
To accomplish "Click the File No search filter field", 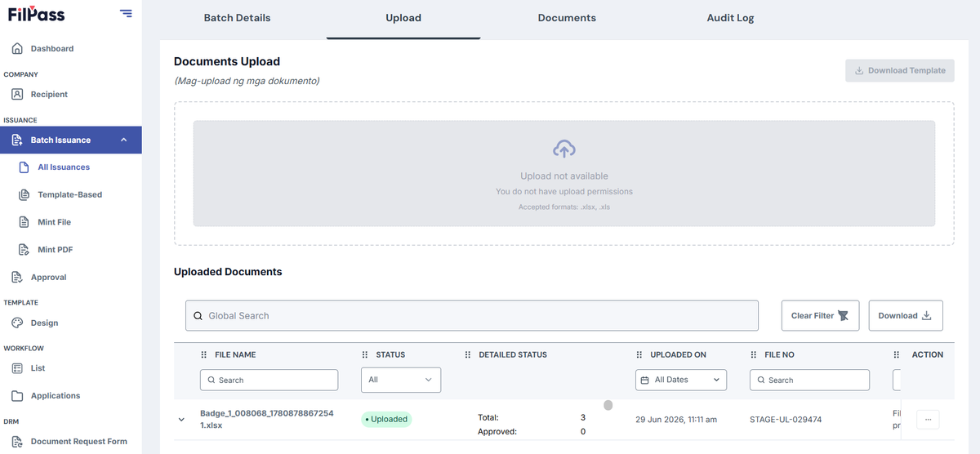I will [x=810, y=381].
